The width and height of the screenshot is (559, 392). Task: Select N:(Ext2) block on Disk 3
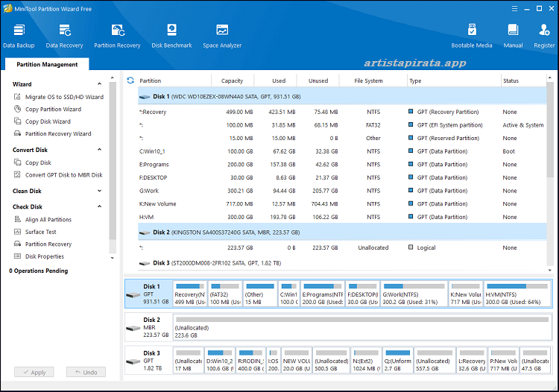tap(366, 360)
